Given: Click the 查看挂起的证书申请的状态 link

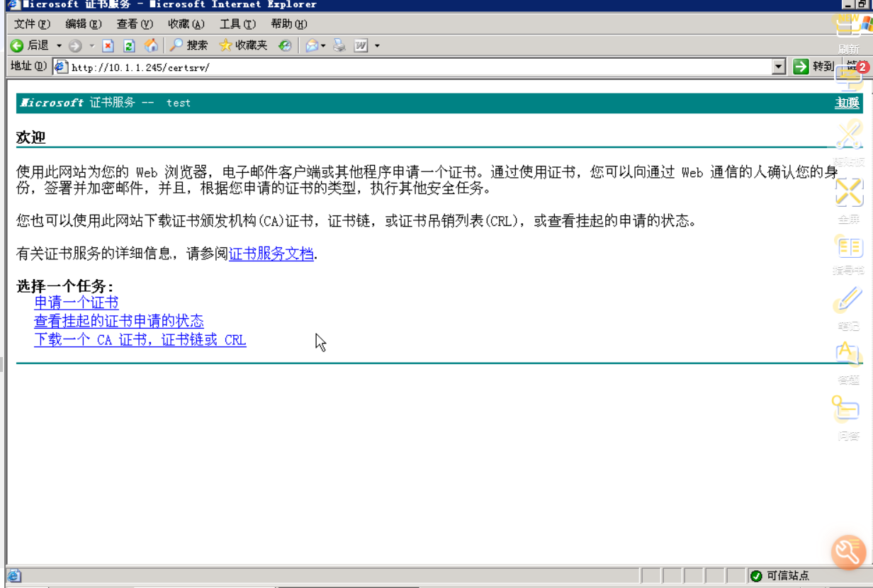Looking at the screenshot, I should click(x=118, y=321).
